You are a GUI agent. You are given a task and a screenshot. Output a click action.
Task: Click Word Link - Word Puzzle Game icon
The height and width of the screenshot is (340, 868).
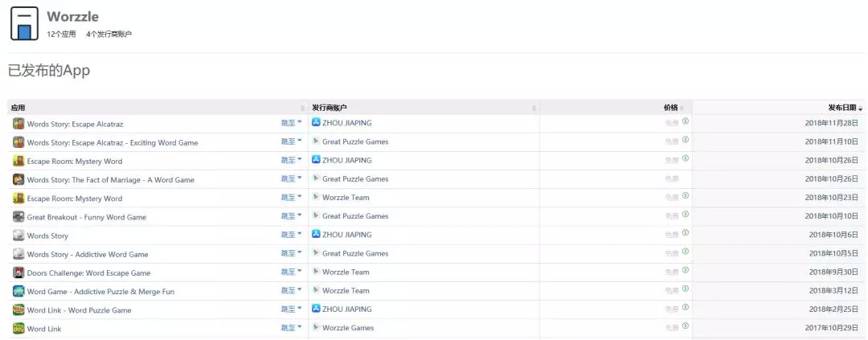18,309
